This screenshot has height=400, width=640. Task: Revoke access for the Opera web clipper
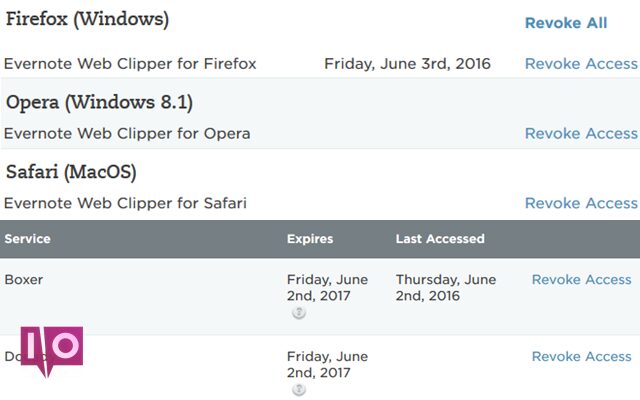click(581, 133)
